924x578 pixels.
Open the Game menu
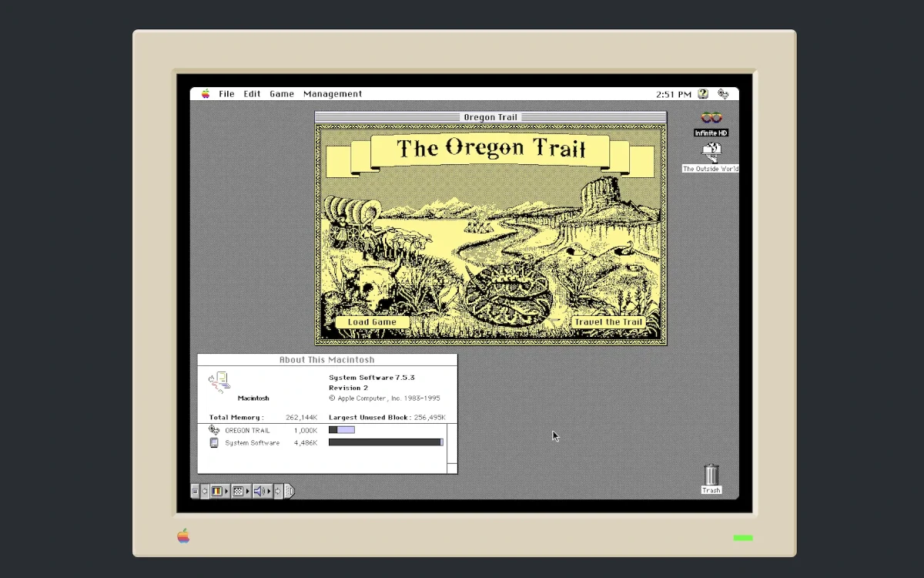(x=281, y=93)
